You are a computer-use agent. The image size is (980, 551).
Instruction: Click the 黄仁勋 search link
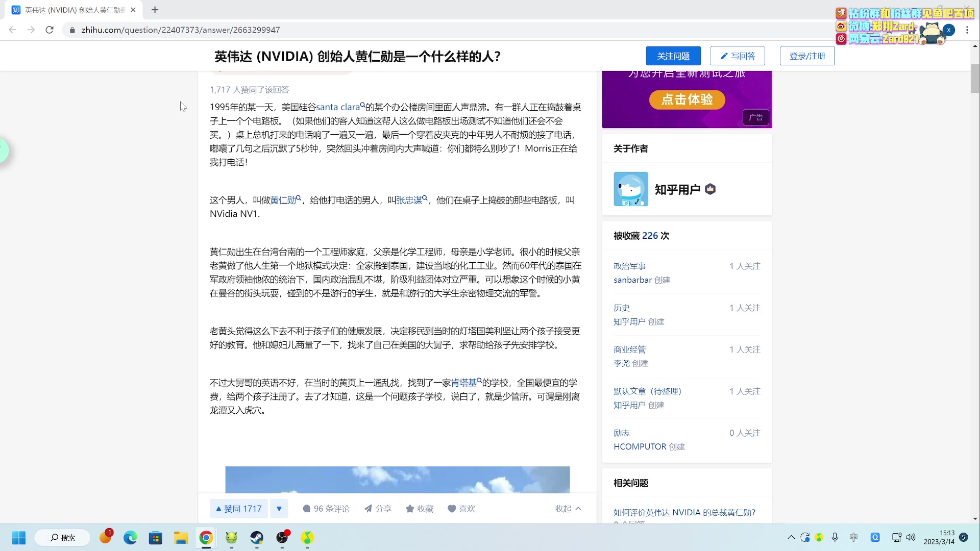click(284, 200)
